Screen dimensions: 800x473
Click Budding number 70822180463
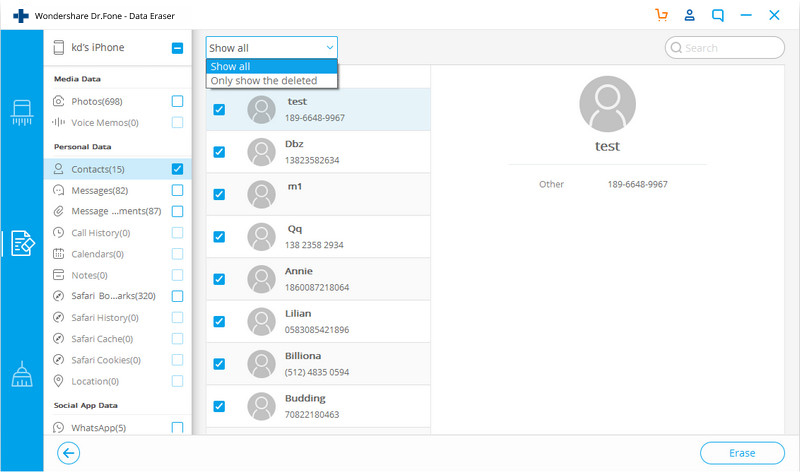pyautogui.click(x=312, y=414)
